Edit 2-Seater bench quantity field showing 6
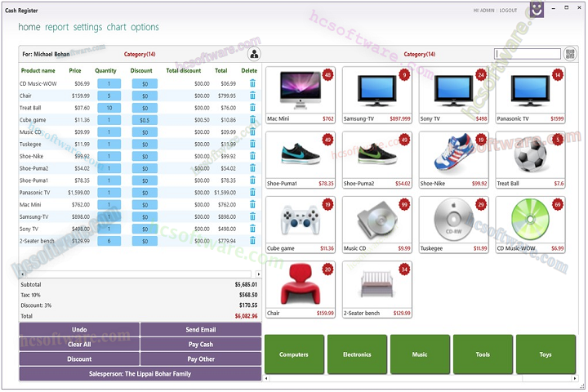The height and width of the screenshot is (392, 588). 109,241
